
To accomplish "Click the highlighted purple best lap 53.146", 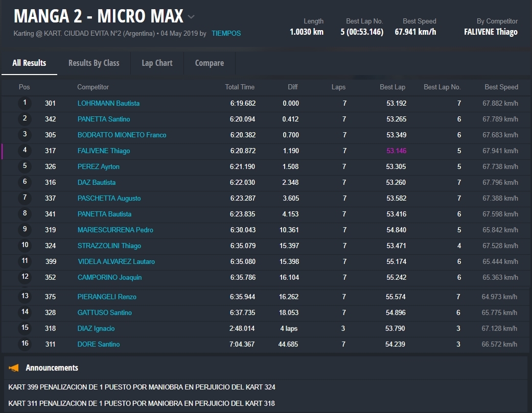I will point(396,151).
